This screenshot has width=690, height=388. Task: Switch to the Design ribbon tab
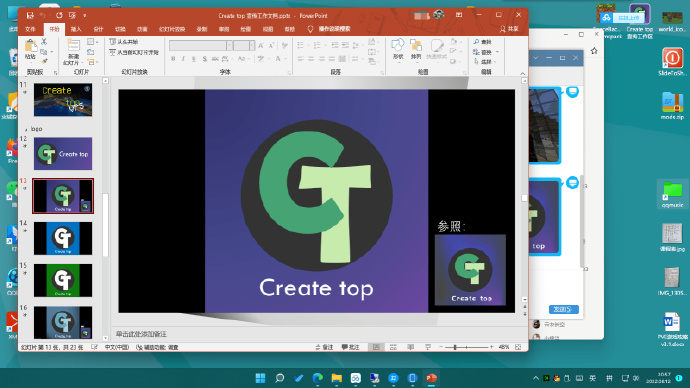click(x=98, y=29)
